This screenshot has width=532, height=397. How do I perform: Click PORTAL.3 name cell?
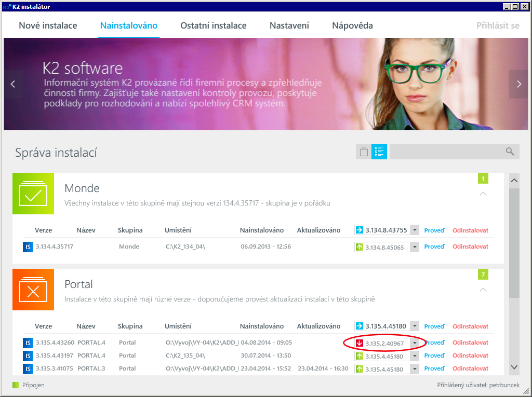pos(91,368)
